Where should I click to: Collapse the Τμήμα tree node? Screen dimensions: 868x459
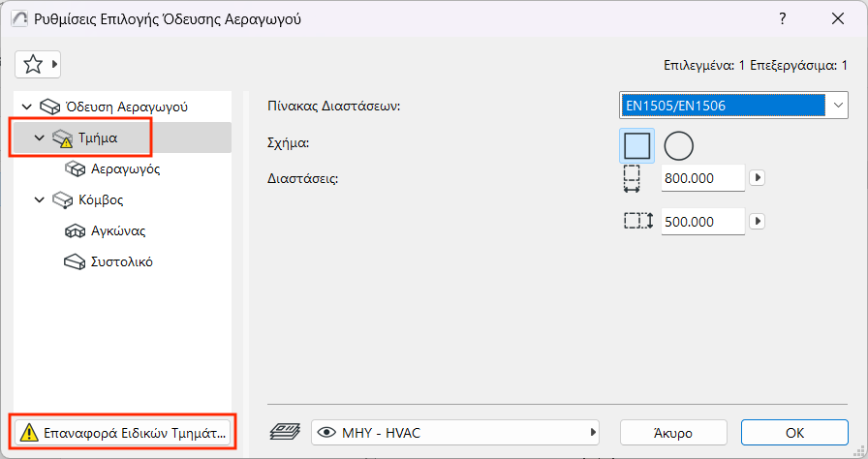(39, 138)
